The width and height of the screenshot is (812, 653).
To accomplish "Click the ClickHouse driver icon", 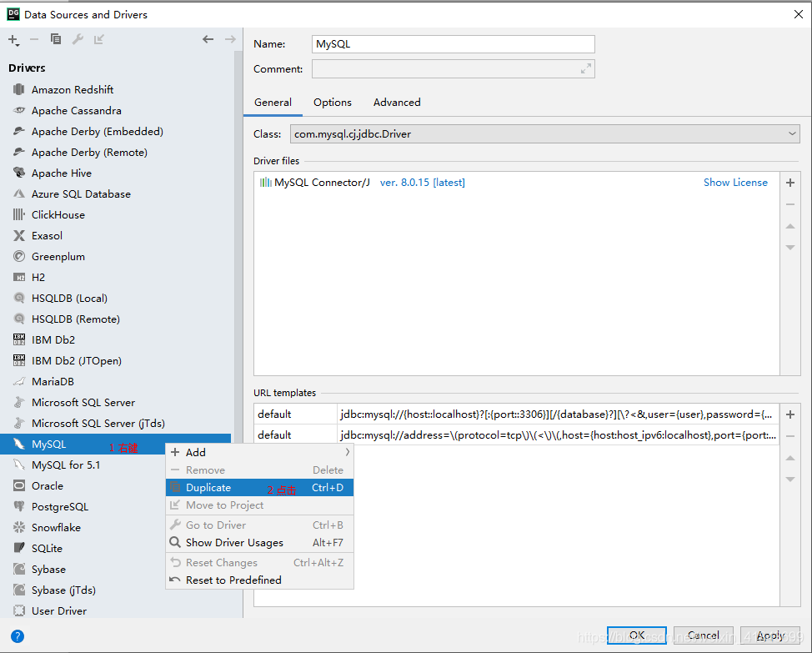I will point(19,214).
